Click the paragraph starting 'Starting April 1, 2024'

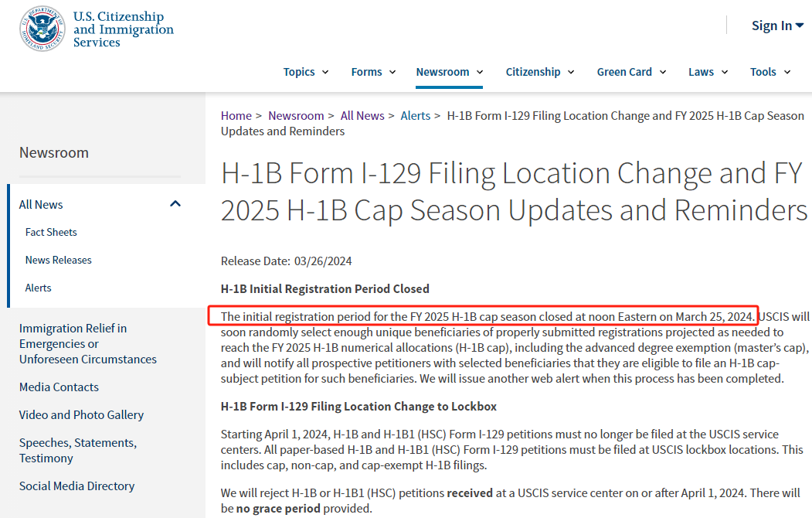pyautogui.click(x=511, y=450)
